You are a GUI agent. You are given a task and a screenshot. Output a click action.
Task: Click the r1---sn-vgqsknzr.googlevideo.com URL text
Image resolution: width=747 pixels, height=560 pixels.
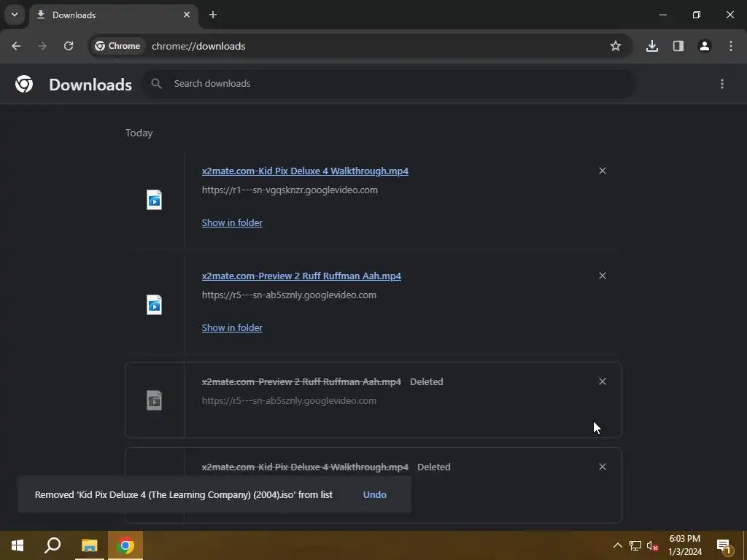(290, 190)
